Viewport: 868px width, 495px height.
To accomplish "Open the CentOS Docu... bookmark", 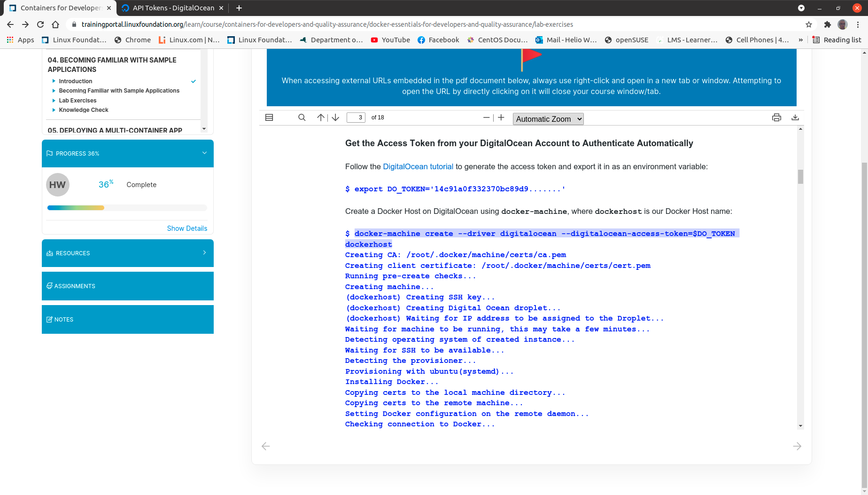I will pos(497,40).
